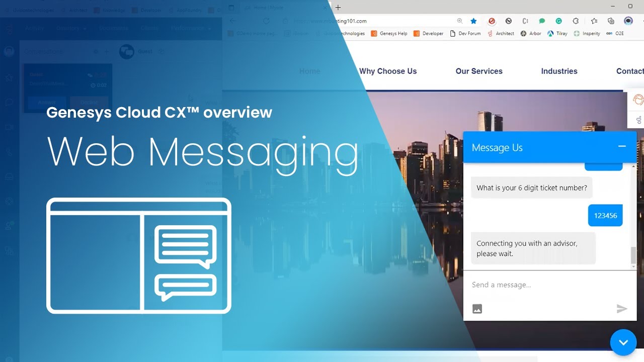Viewport: 644px width, 362px height.
Task: Open the O2E bookmark
Action: point(615,34)
